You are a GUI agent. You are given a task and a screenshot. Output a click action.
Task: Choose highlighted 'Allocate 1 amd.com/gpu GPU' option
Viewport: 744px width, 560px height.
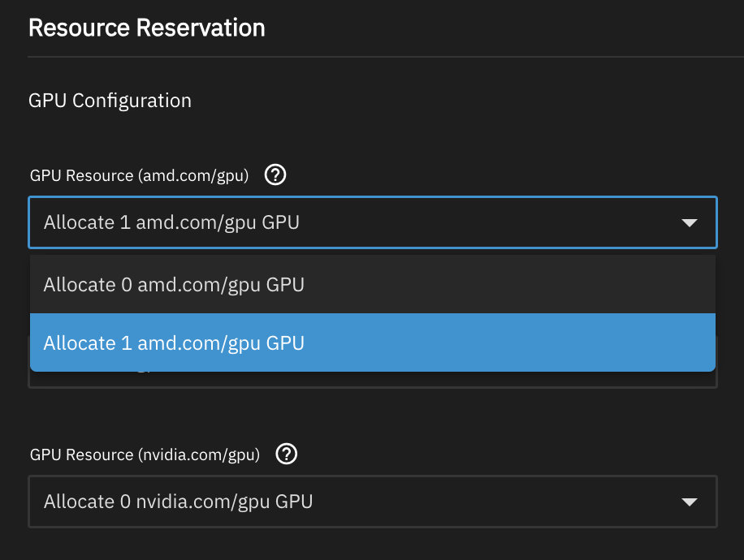point(174,343)
